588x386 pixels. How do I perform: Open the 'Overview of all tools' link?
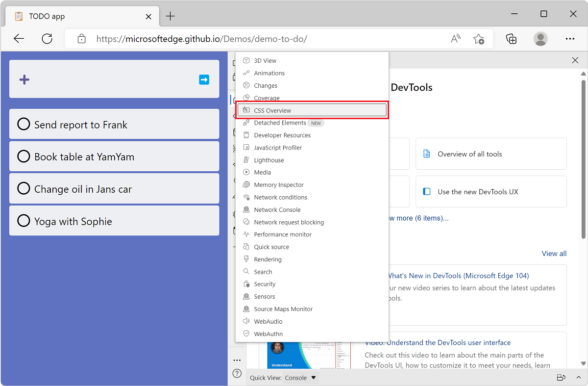coord(470,154)
